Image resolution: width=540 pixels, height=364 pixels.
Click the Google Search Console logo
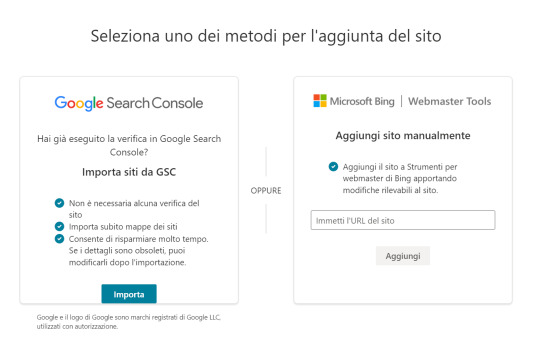[129, 103]
